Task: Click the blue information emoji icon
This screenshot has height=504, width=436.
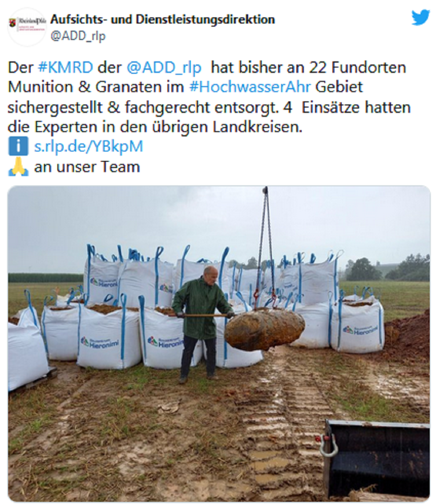Action: (18, 146)
